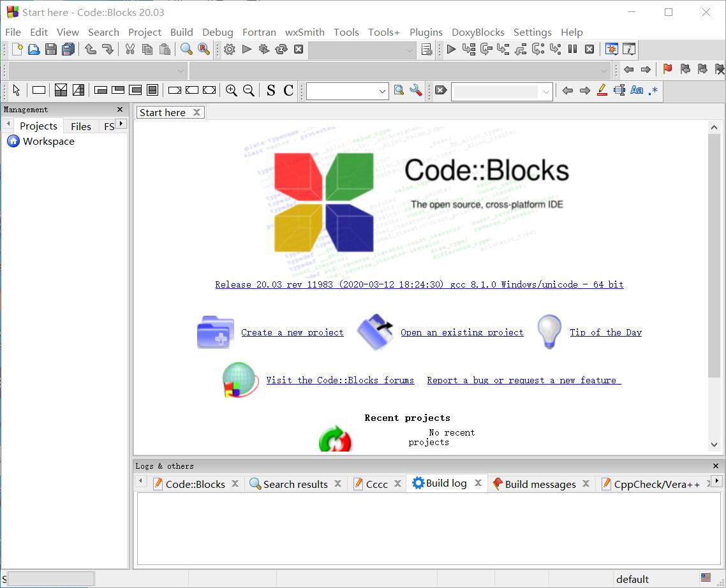The height and width of the screenshot is (588, 726).
Task: Switch to the Files tab
Action: pos(81,126)
